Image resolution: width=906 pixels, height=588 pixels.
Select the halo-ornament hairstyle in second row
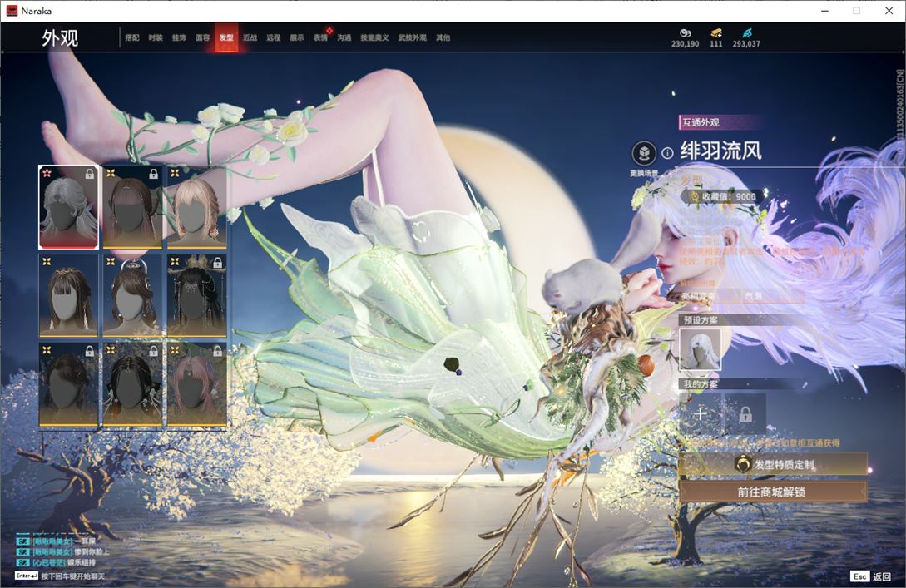point(132,296)
